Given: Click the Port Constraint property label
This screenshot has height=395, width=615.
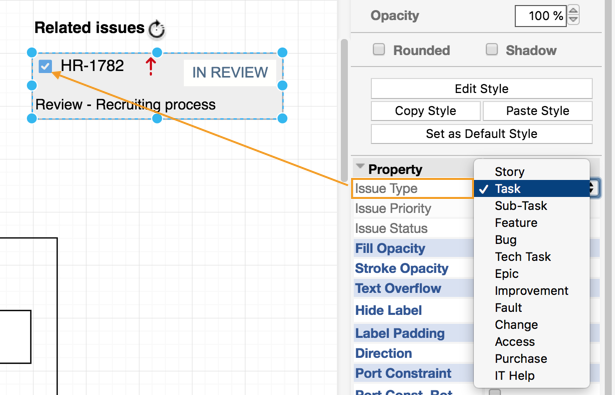Looking at the screenshot, I should [403, 373].
